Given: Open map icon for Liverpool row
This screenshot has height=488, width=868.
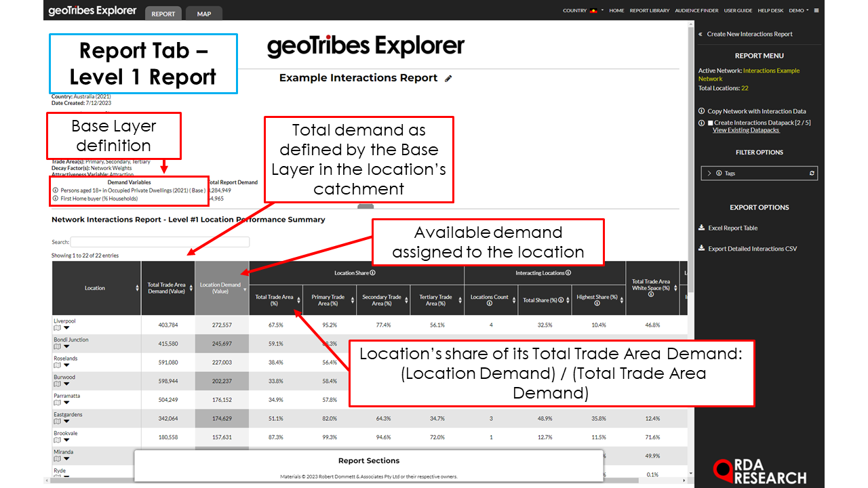Looking at the screenshot, I should (x=57, y=327).
